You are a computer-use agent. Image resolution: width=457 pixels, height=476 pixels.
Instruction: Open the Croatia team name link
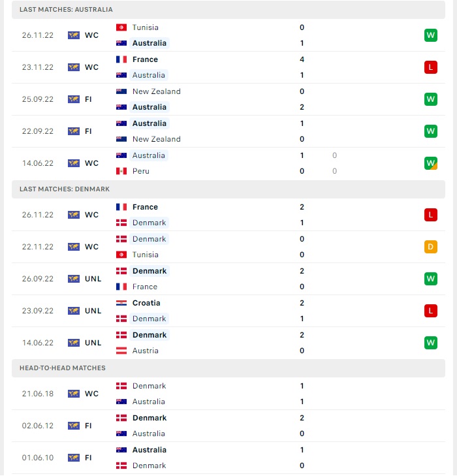pos(146,303)
